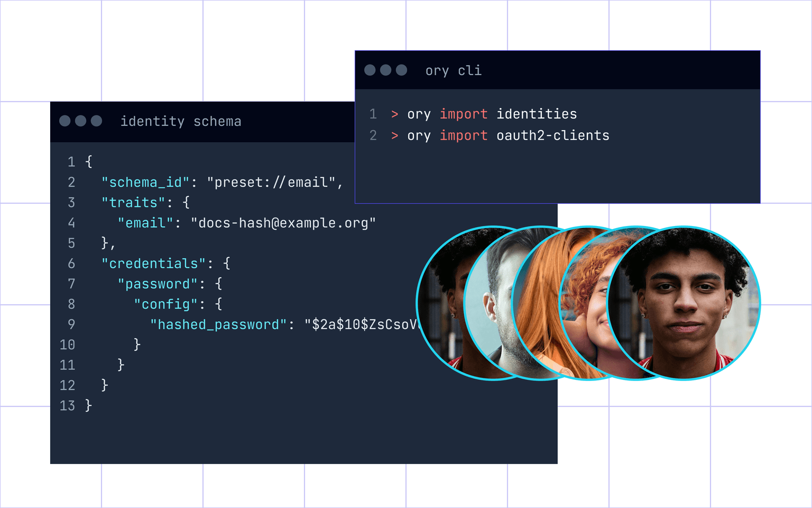Select the "identity schema" window title
The height and width of the screenshot is (508, 812).
[181, 121]
